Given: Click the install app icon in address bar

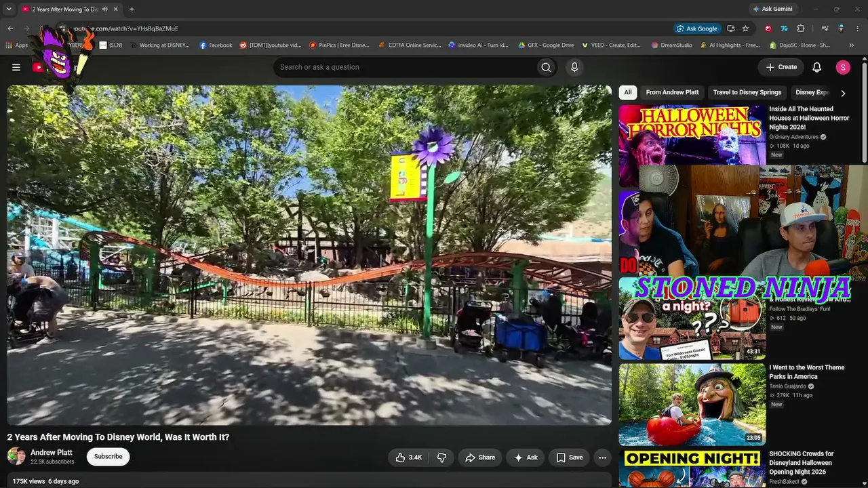Looking at the screenshot, I should pos(730,28).
